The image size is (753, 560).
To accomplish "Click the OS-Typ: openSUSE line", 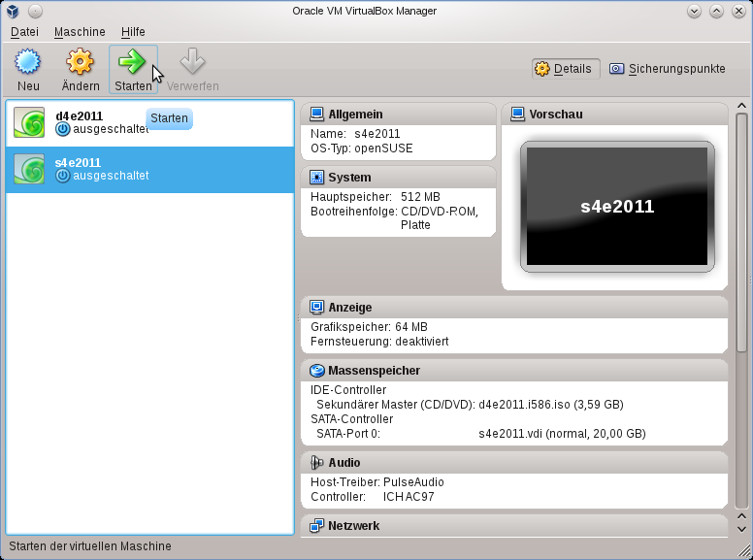I will (362, 148).
